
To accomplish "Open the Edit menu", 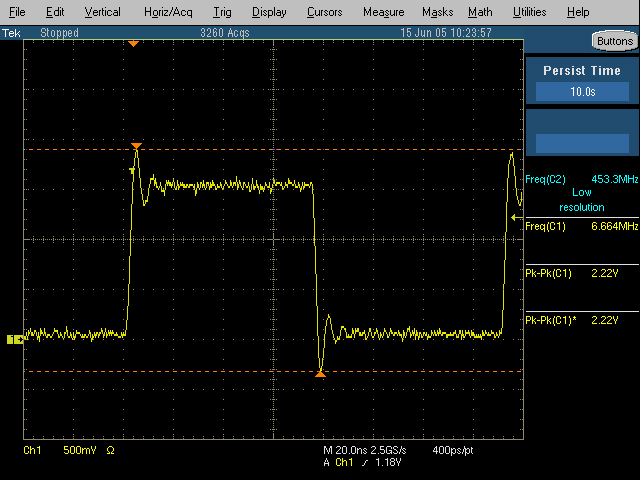I will pyautogui.click(x=55, y=12).
